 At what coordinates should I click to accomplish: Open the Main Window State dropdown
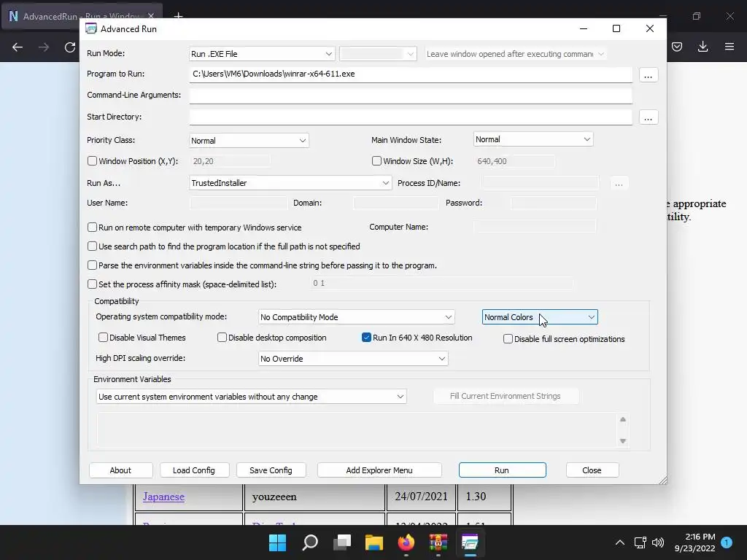(x=533, y=139)
